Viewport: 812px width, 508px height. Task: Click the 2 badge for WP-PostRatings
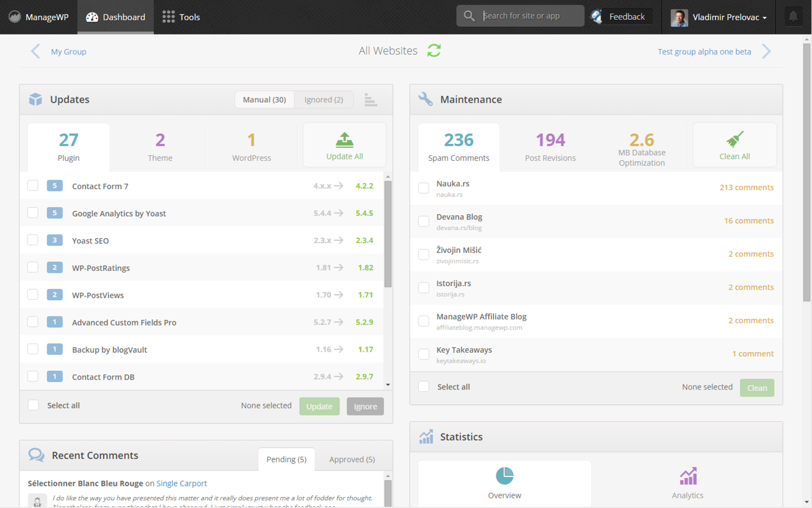(x=54, y=267)
